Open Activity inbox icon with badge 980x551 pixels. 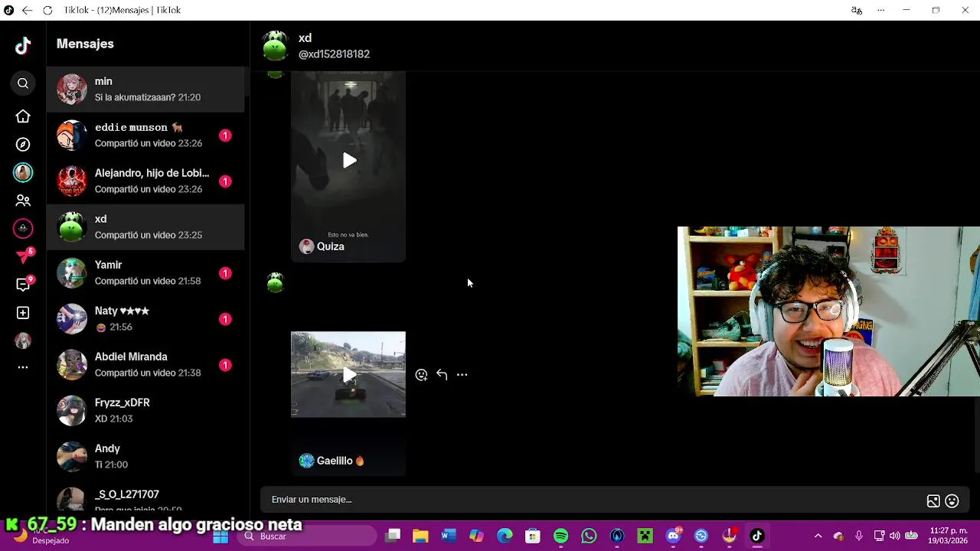tap(23, 285)
